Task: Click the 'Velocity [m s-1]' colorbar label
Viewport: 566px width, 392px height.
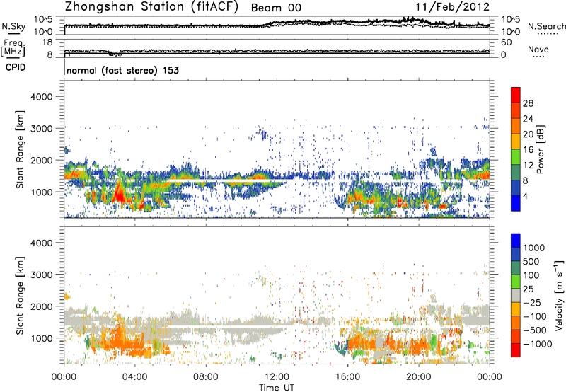Action: point(559,295)
